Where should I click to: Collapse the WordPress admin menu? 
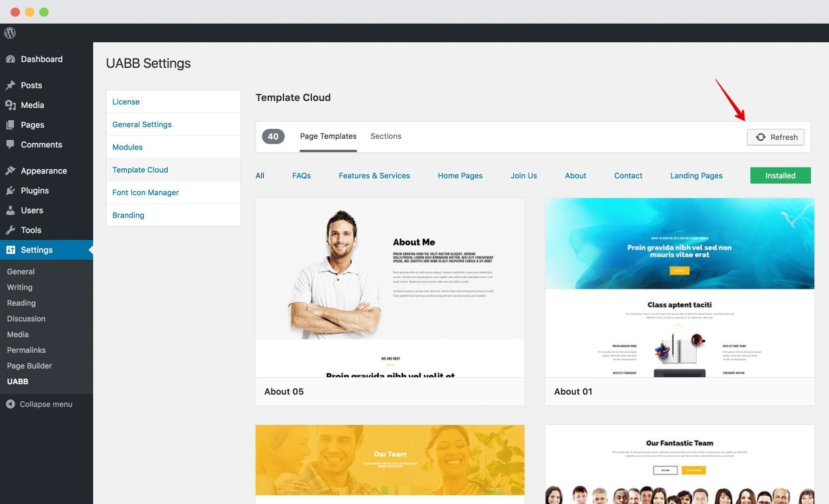pos(45,404)
